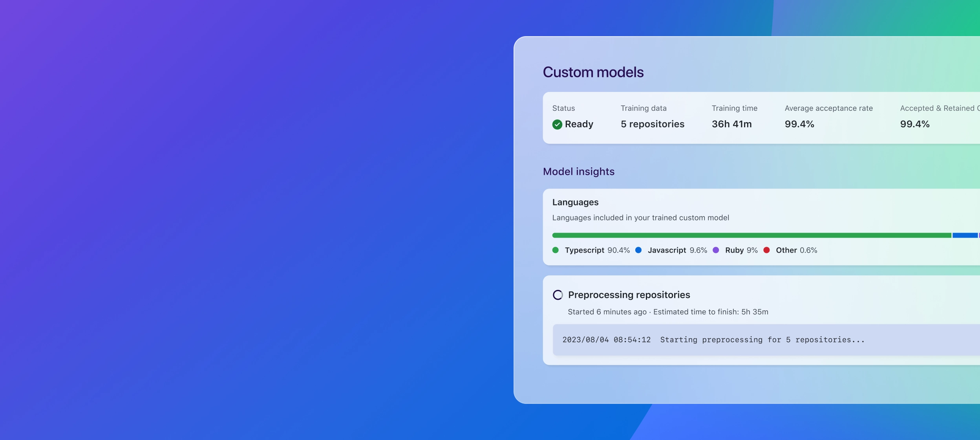Click the Typescript 90.4% legend label

pos(597,250)
